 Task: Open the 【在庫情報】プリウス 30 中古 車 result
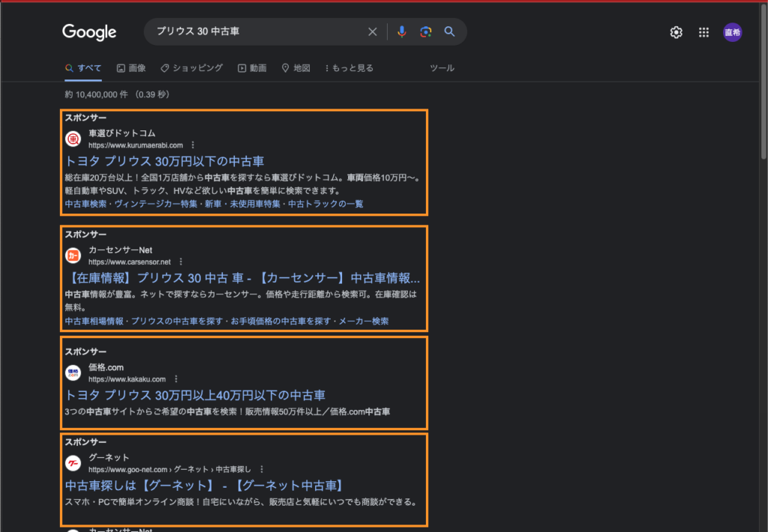242,278
